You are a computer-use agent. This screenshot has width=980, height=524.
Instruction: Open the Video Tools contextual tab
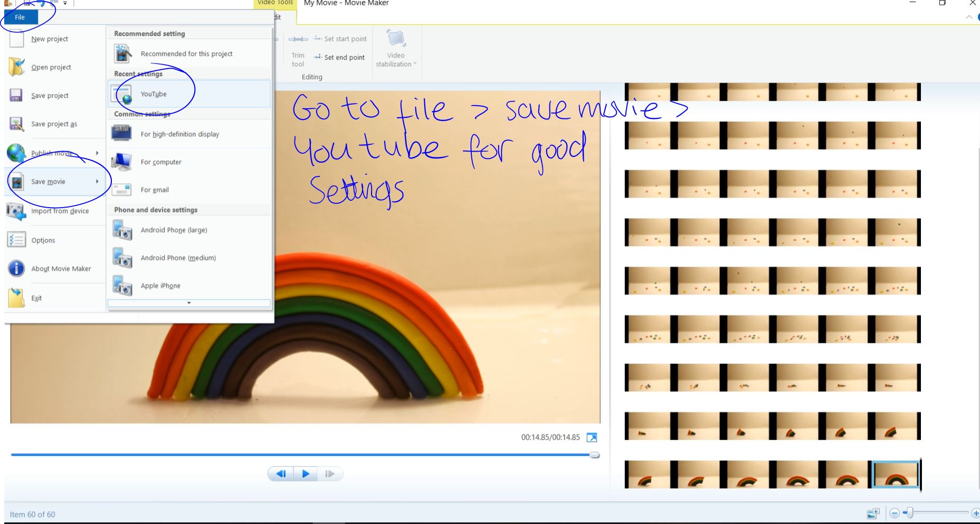point(275,3)
